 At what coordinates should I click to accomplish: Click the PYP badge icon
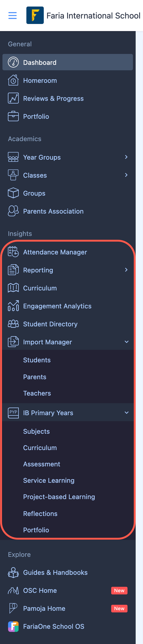[13, 413]
